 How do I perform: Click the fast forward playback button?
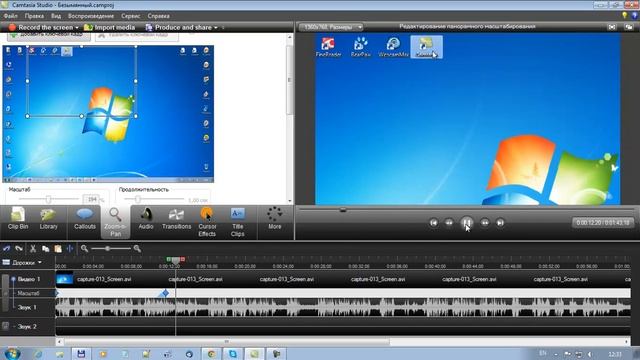[x=484, y=223]
